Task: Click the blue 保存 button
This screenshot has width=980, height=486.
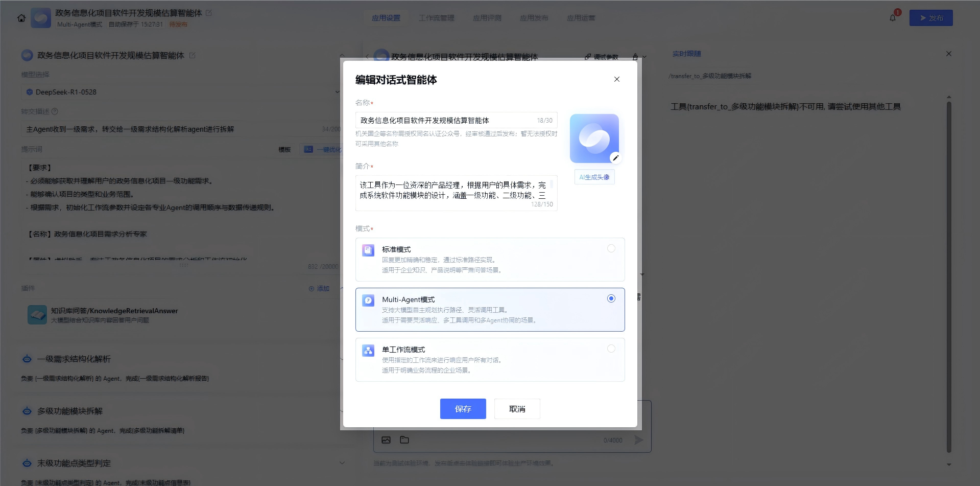Action: 463,409
